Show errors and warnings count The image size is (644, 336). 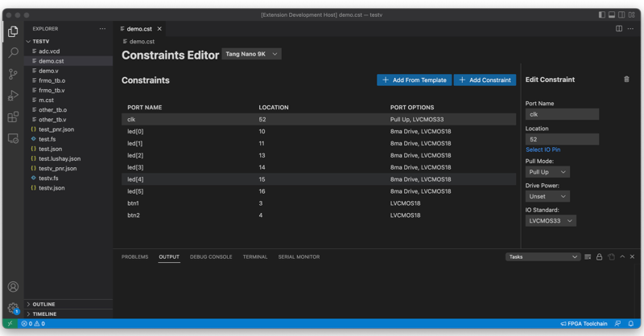pyautogui.click(x=33, y=324)
